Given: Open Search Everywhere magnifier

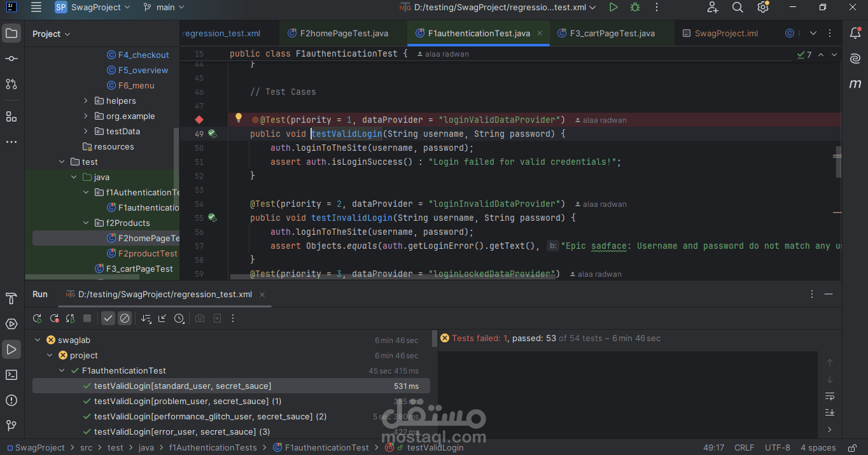Looking at the screenshot, I should pyautogui.click(x=738, y=8).
